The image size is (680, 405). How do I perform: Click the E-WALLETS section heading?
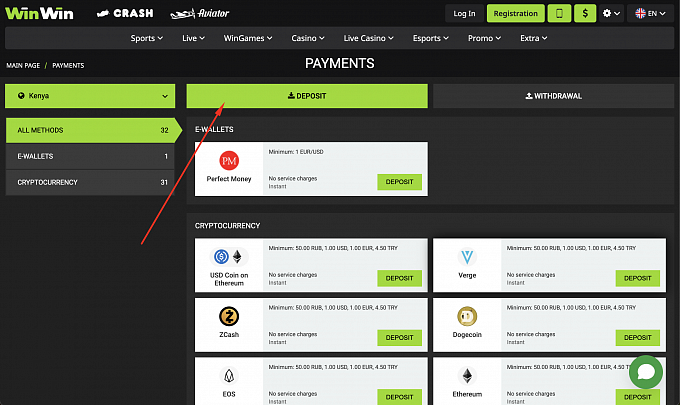(x=214, y=129)
